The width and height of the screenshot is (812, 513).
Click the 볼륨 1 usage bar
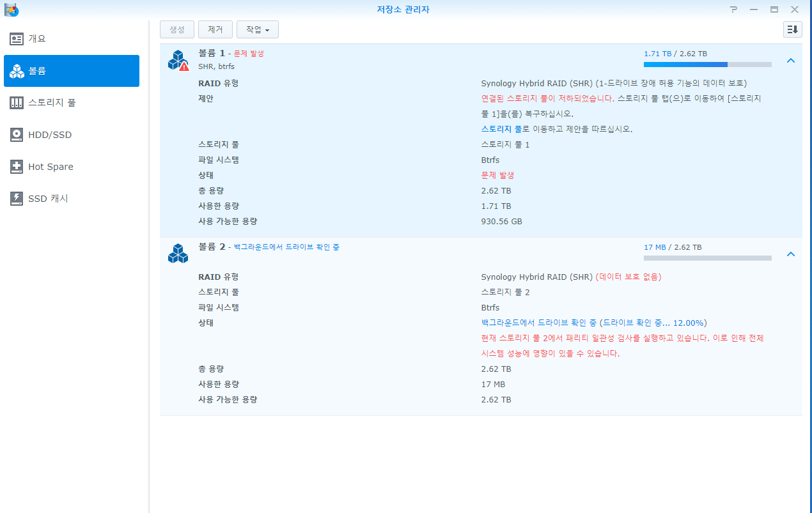point(708,65)
